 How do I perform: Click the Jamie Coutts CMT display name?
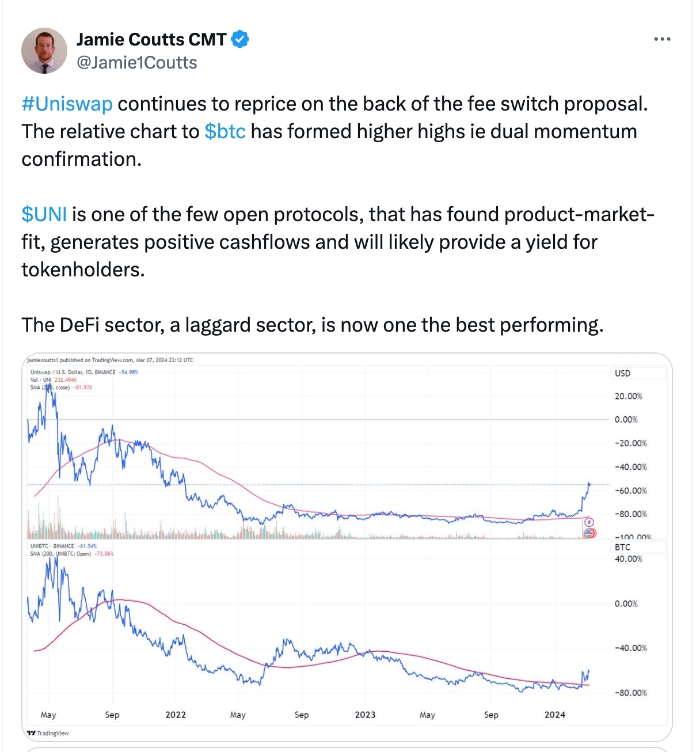151,39
